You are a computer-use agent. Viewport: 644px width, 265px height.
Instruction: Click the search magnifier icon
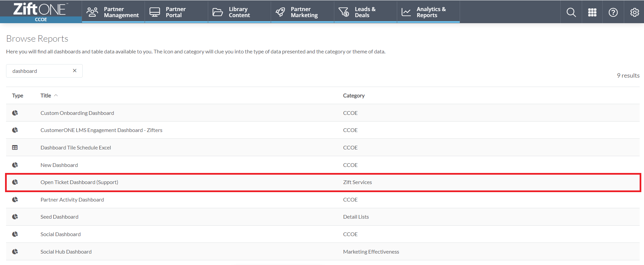point(571,12)
